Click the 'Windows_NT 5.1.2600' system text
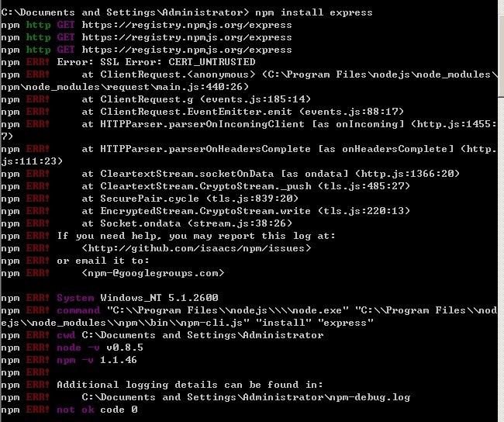This screenshot has height=422, width=504. click(159, 298)
